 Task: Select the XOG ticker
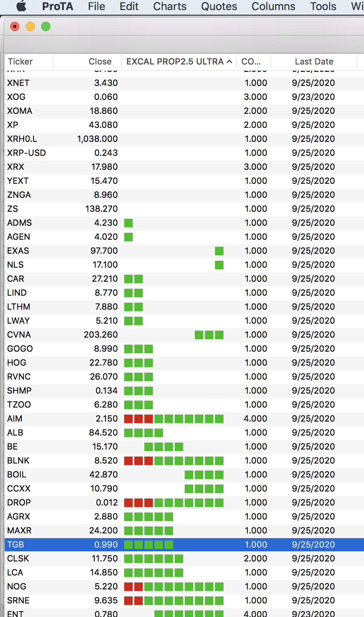click(16, 97)
